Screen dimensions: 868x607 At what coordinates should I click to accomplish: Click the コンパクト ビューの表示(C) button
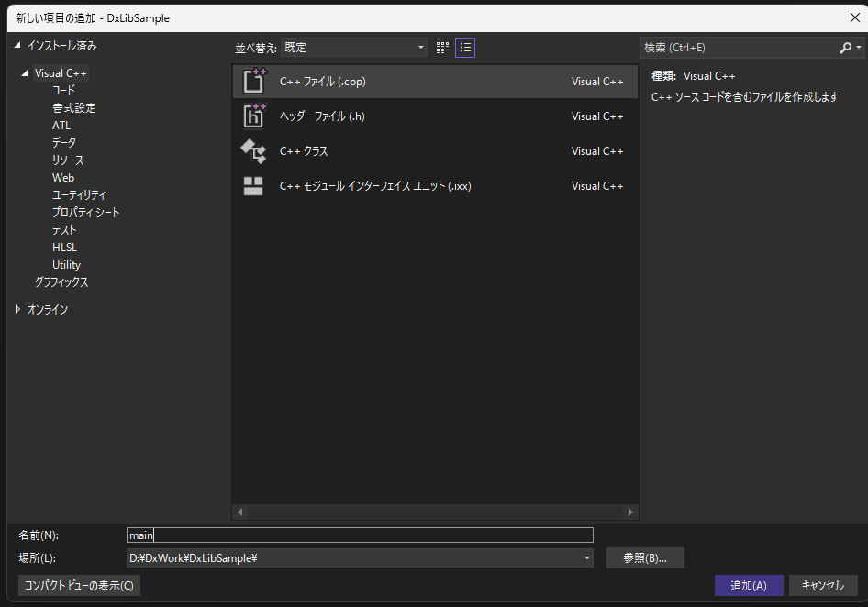79,585
